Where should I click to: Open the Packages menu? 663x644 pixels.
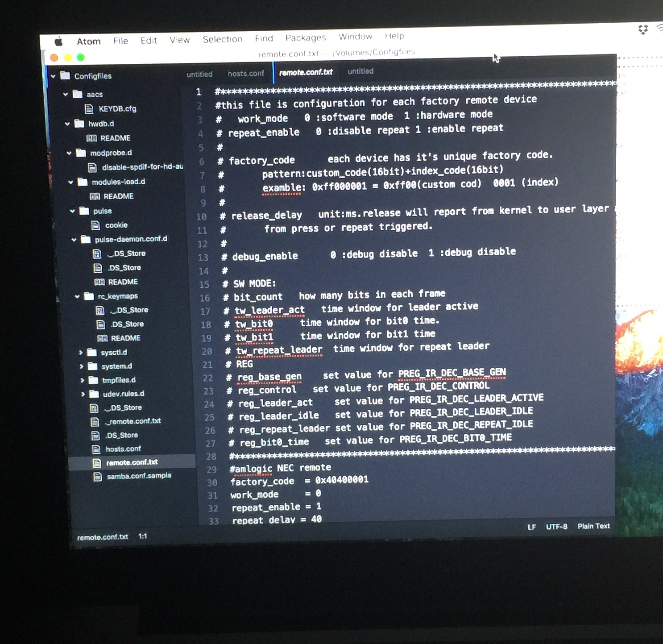coord(306,38)
